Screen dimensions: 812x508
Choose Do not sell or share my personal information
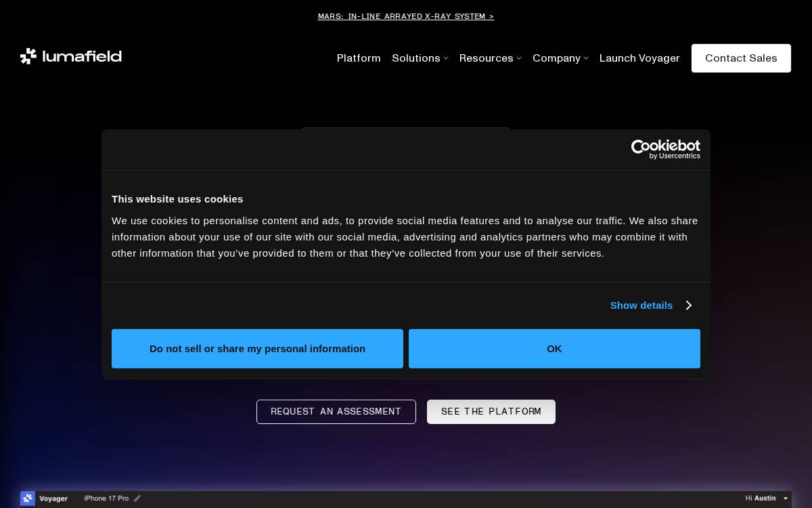[257, 349]
